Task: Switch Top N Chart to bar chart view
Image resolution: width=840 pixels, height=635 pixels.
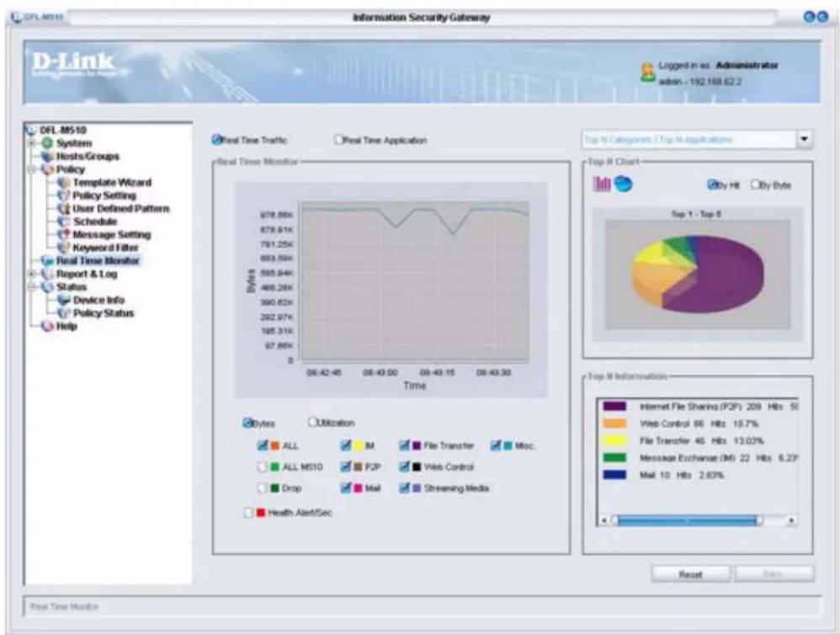Action: [602, 184]
